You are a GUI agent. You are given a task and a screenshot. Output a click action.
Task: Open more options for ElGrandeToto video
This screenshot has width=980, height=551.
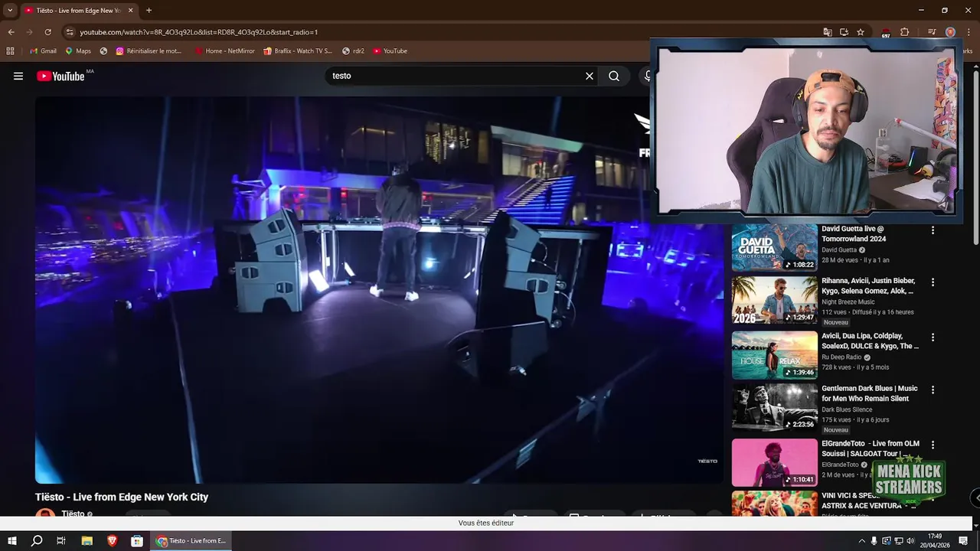point(933,445)
